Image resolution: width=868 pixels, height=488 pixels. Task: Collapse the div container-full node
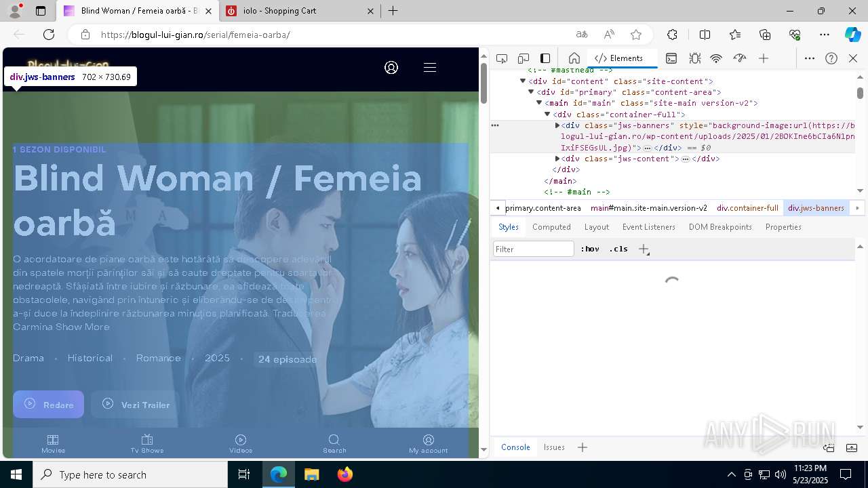(547, 115)
